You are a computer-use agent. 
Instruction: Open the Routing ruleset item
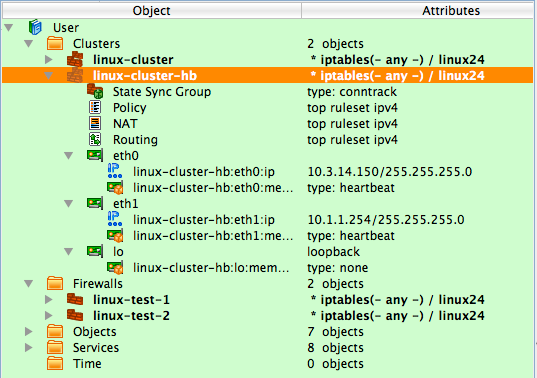coord(135,140)
